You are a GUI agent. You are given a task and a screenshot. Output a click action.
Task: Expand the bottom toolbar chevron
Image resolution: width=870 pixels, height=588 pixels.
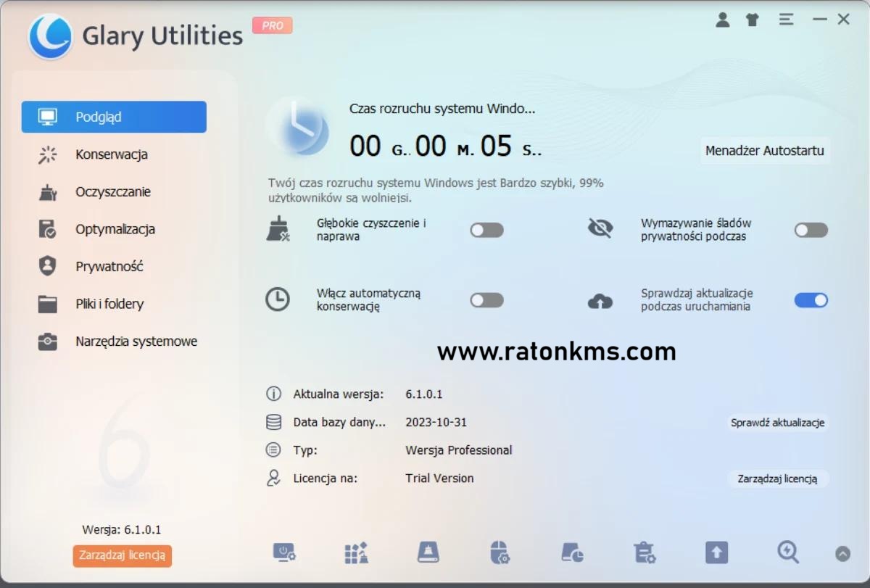click(x=842, y=554)
